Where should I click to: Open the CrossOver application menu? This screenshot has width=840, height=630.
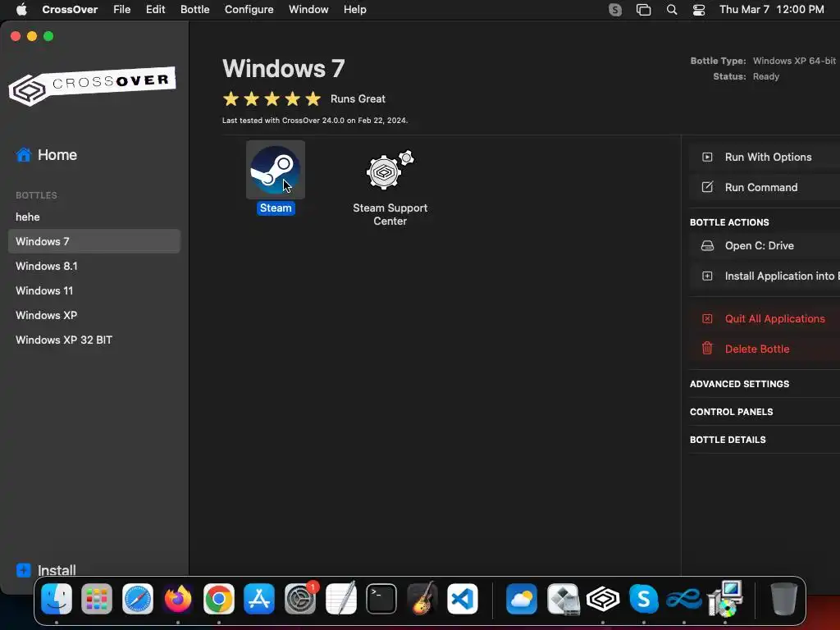click(x=70, y=10)
